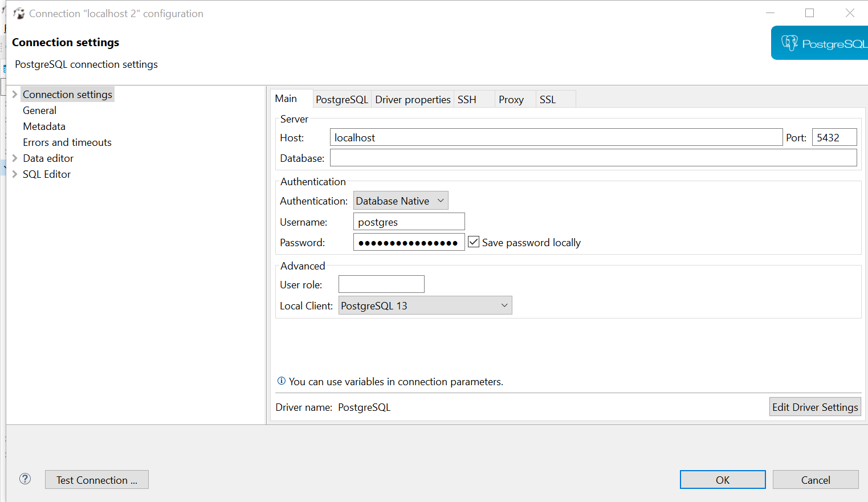Viewport: 868px width, 502px height.
Task: Select the SSL tab
Action: [548, 99]
